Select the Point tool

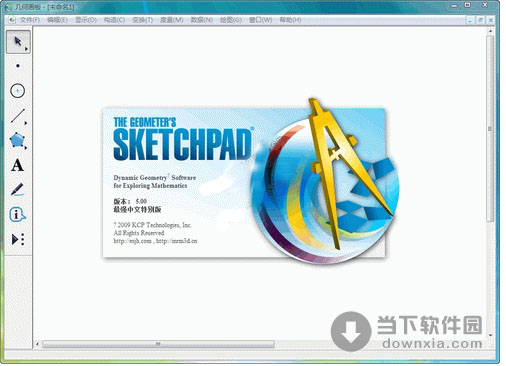[x=18, y=66]
